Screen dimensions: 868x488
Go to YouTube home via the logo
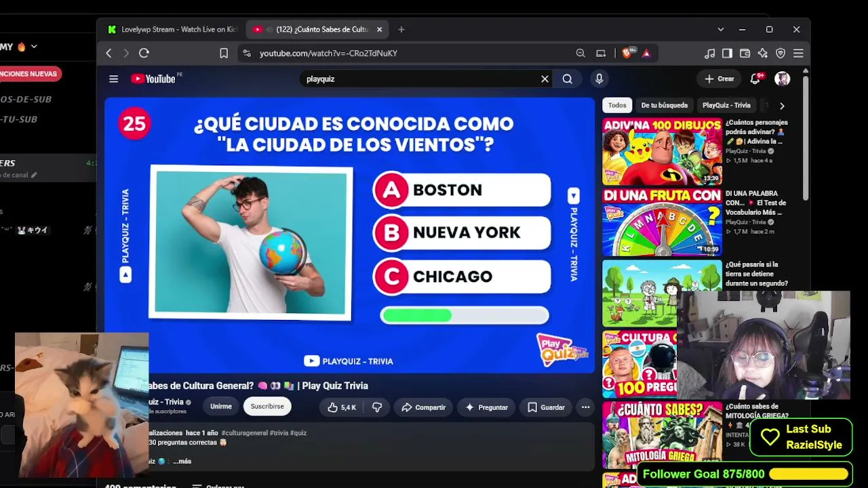(x=155, y=79)
